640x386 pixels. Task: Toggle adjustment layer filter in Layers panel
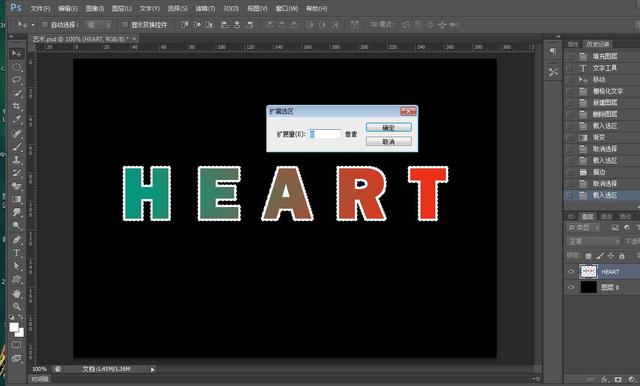click(x=627, y=228)
